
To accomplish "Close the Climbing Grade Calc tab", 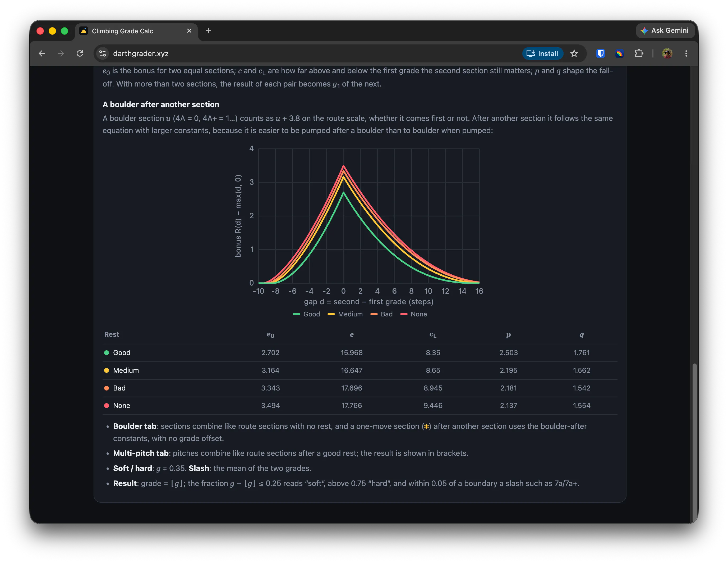I will click(x=189, y=31).
